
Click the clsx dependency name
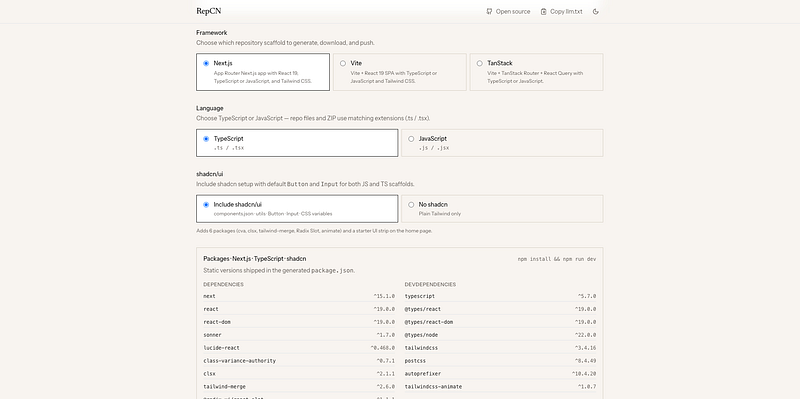click(x=209, y=373)
